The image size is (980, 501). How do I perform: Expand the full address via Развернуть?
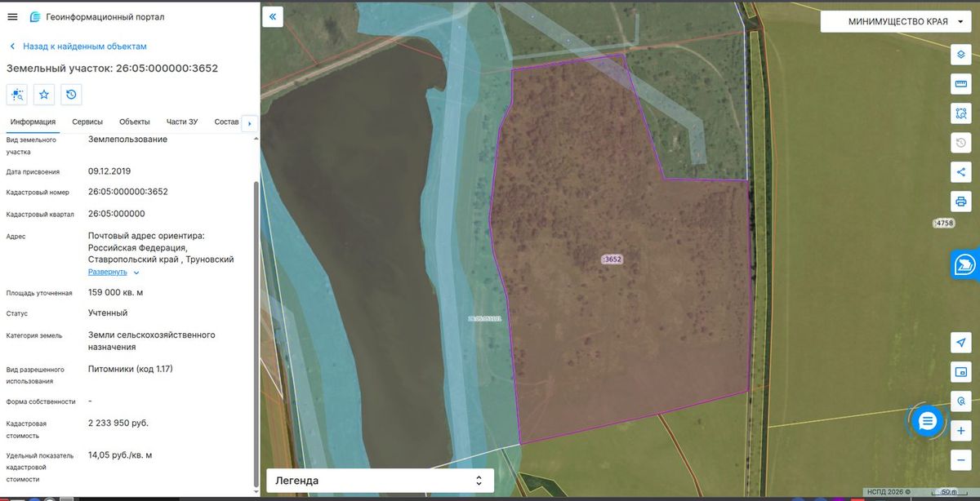(x=114, y=272)
